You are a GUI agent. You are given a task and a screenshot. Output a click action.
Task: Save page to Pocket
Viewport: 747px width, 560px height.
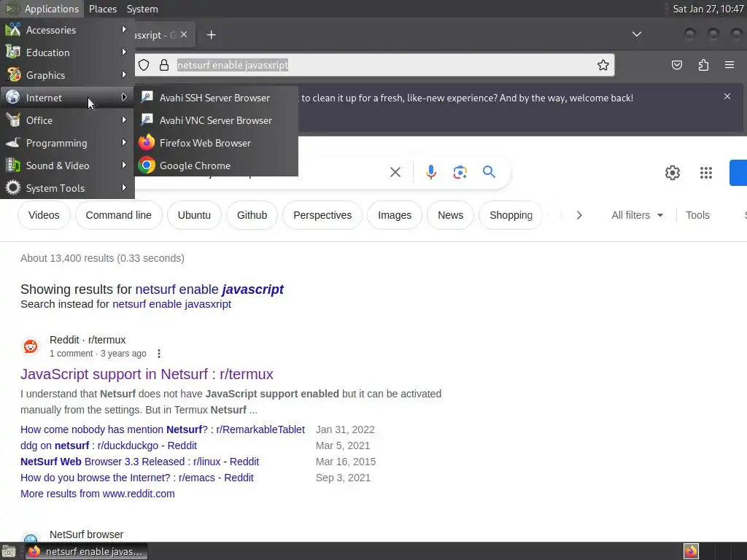676,65
